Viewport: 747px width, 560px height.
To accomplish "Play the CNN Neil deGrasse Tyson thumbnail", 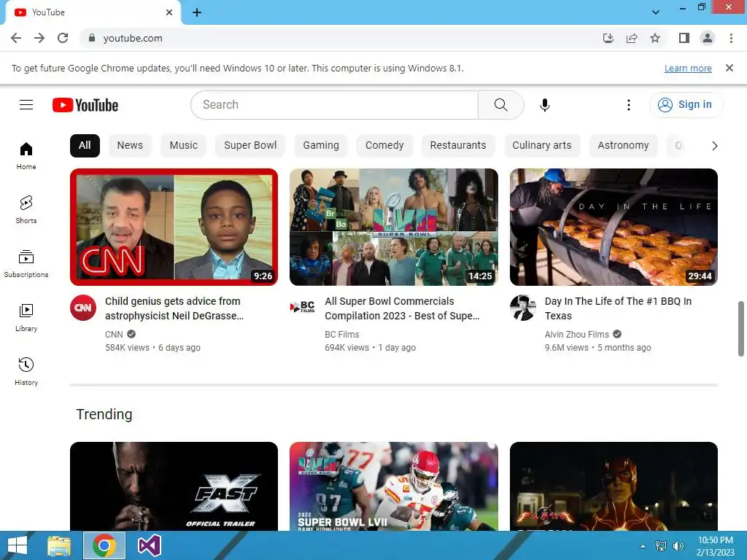I will click(x=174, y=227).
